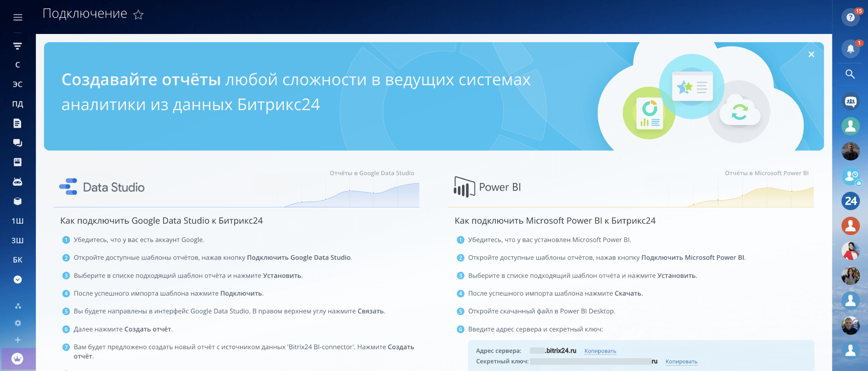The width and height of the screenshot is (868, 371).
Task: Open the sitemap icon in left sidebar
Action: [18, 306]
